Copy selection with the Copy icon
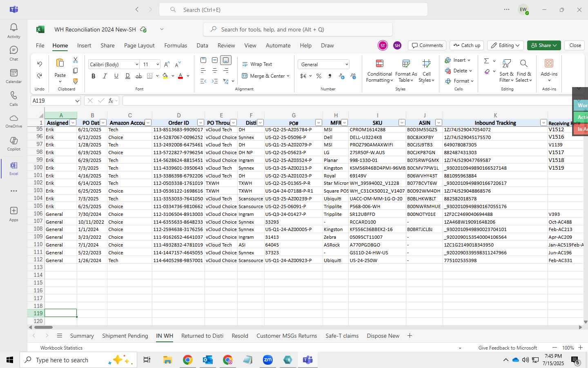The width and height of the screenshot is (588, 368). click(76, 71)
